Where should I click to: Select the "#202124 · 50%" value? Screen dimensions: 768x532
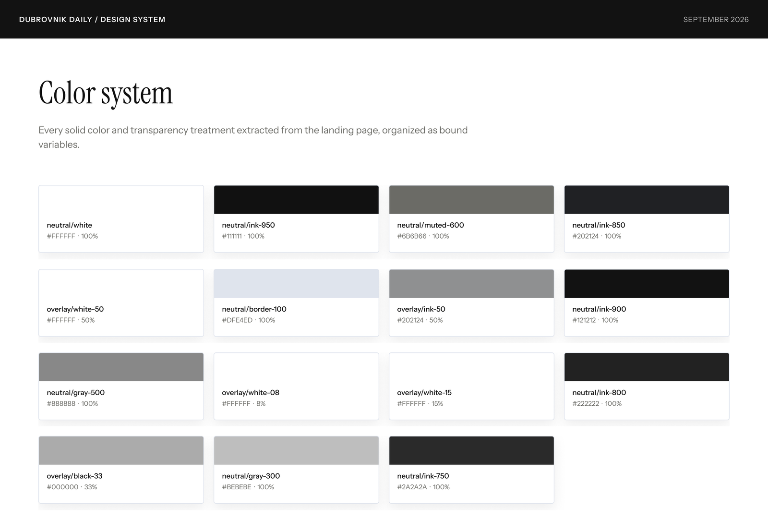tap(420, 320)
